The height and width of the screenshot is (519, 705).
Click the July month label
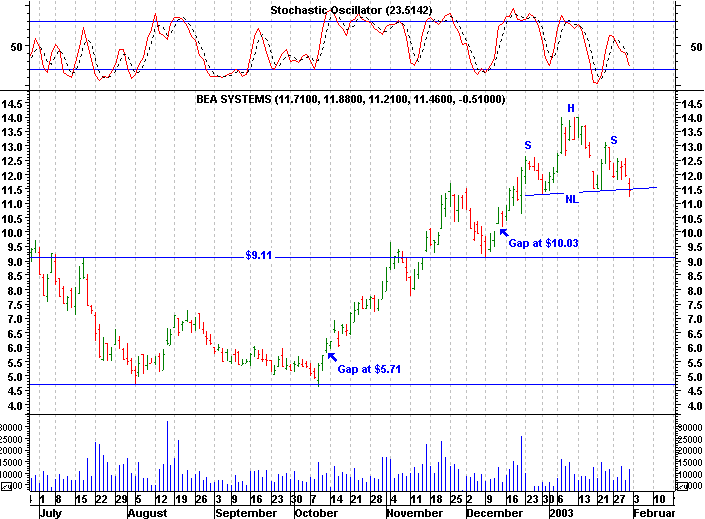point(50,513)
